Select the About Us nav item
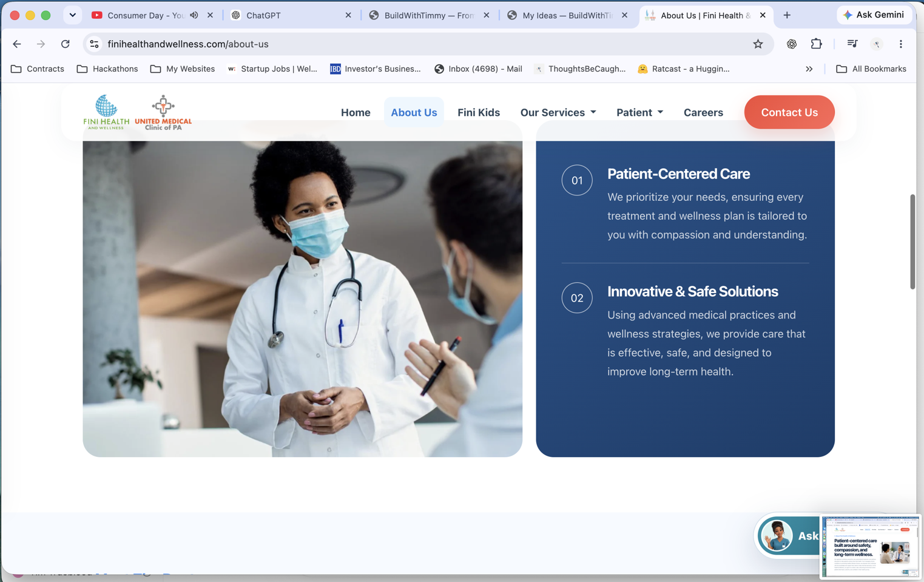Screen dimensions: 924x582 tap(414, 112)
